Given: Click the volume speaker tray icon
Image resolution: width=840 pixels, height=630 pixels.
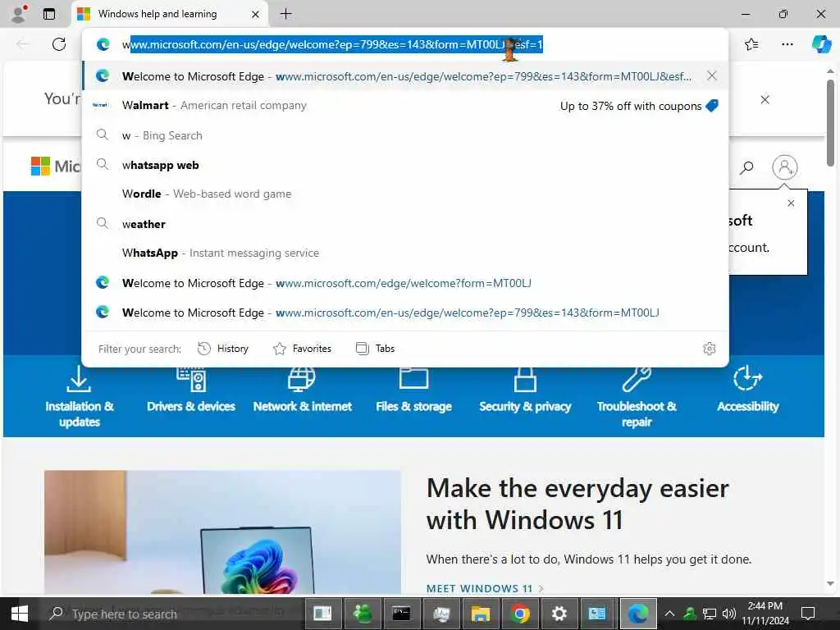Looking at the screenshot, I should (x=728, y=614).
